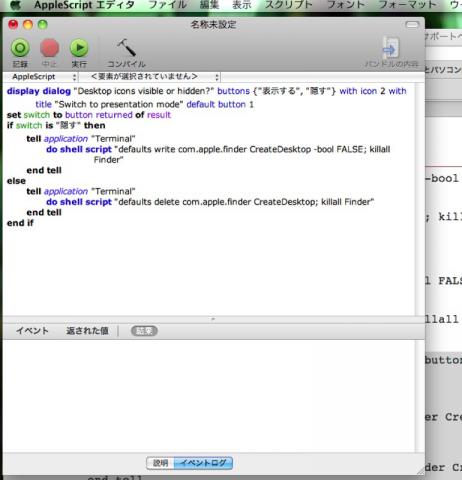Click the 'if switch is' line
Image resolution: width=462 pixels, height=480 pixels.
tap(56, 126)
